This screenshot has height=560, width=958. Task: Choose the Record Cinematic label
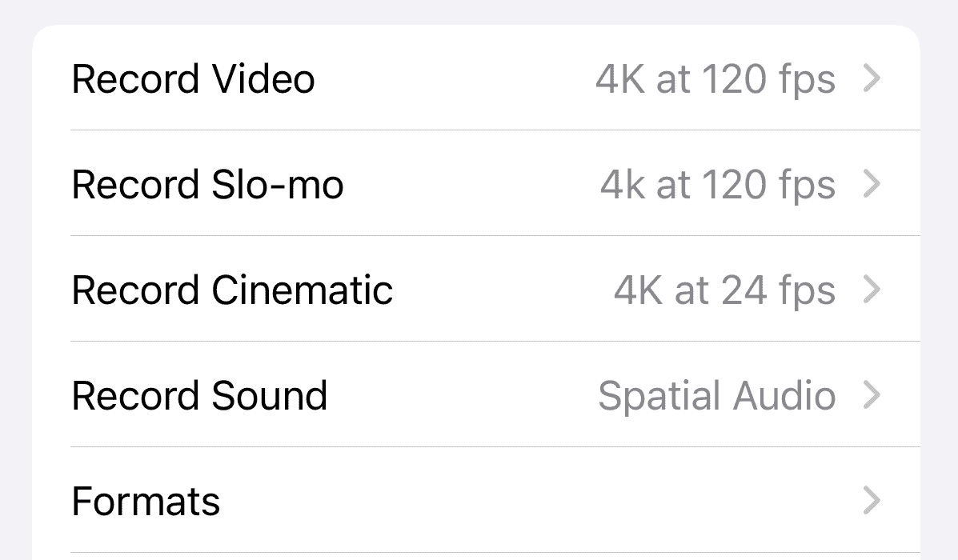click(232, 290)
